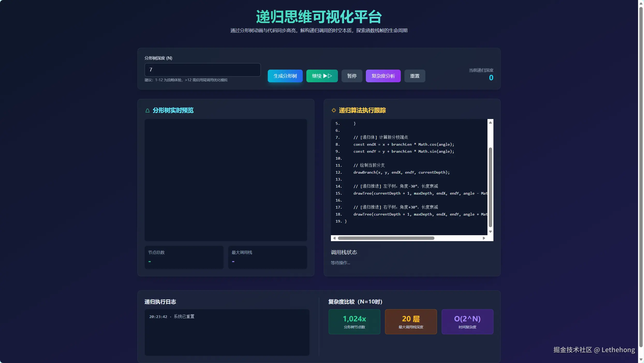Viewport: 644px width, 363px height.
Task: Focus the 分形树深度 (N) input field
Action: (x=202, y=70)
